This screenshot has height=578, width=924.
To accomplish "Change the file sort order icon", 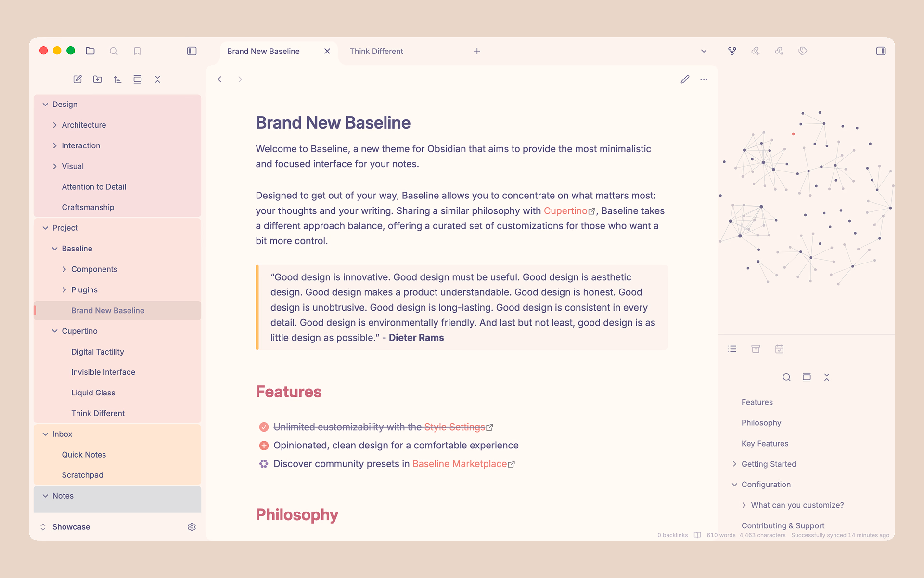I will click(117, 79).
